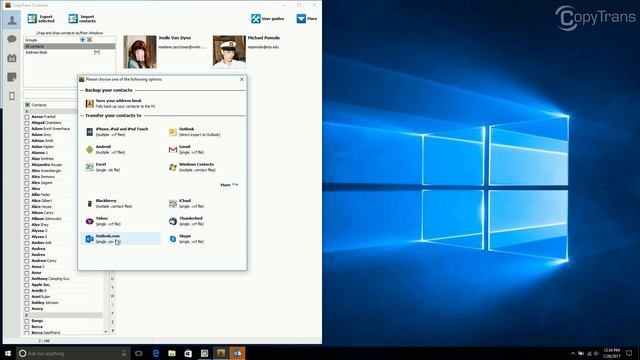
Task: Close the export options dialog
Action: [242, 79]
